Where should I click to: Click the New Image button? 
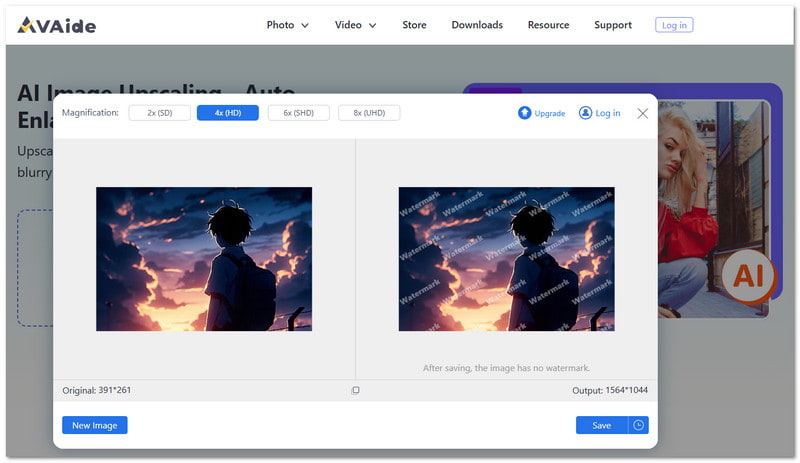click(x=95, y=425)
